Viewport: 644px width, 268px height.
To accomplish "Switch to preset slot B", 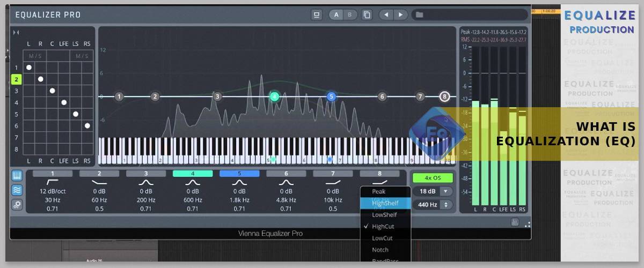I will pos(350,14).
